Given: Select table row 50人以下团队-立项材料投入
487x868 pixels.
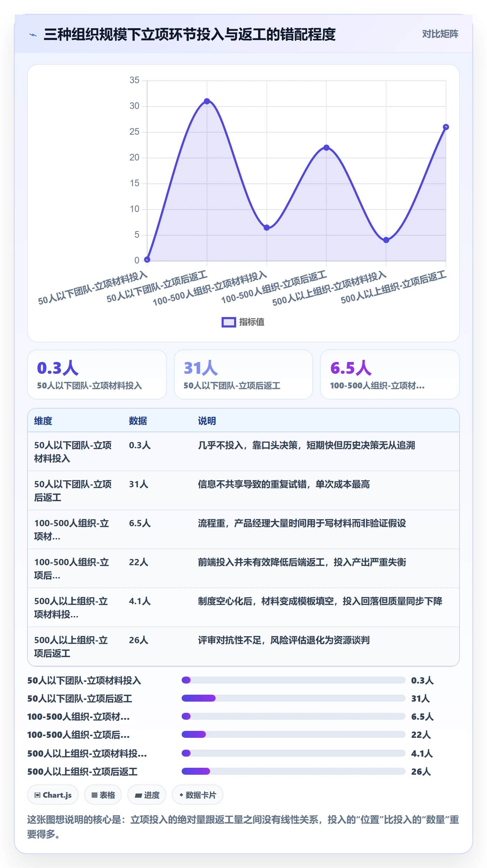Looking at the screenshot, I should [243, 452].
